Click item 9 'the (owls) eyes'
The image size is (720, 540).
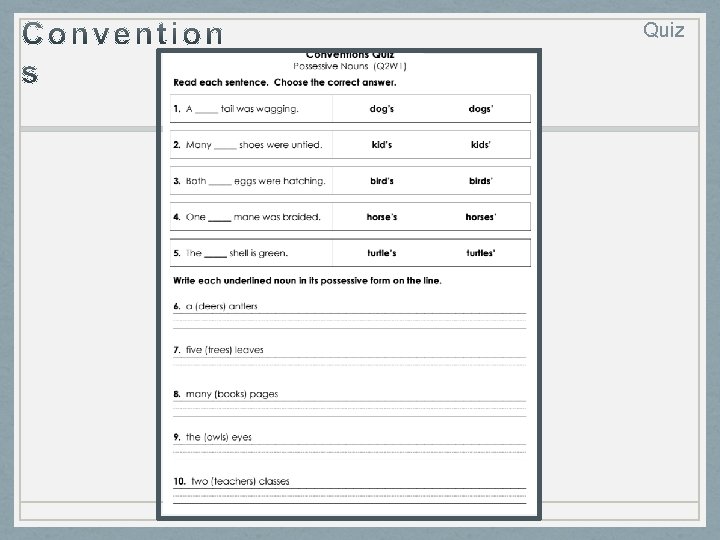pos(213,437)
